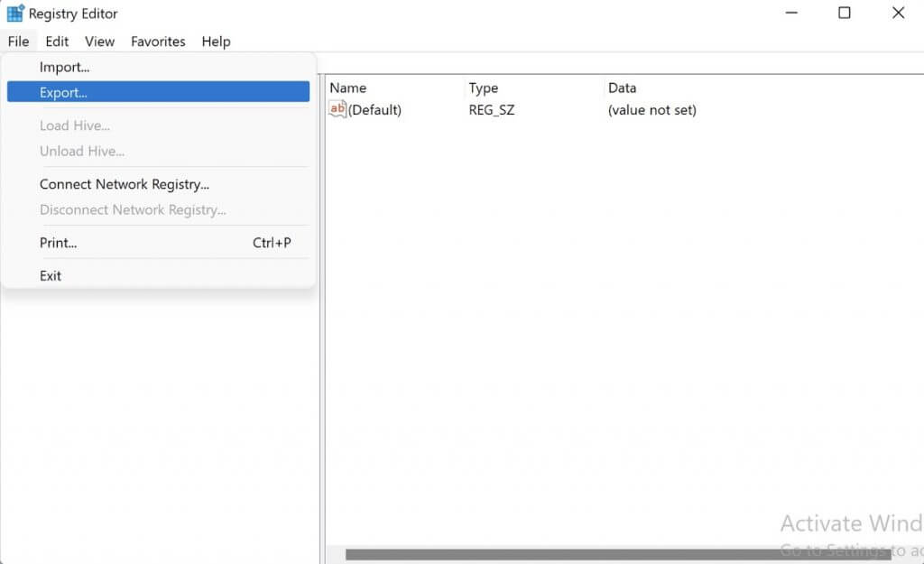The height and width of the screenshot is (564, 924).
Task: Click the Registry Editor app icon
Action: click(15, 13)
